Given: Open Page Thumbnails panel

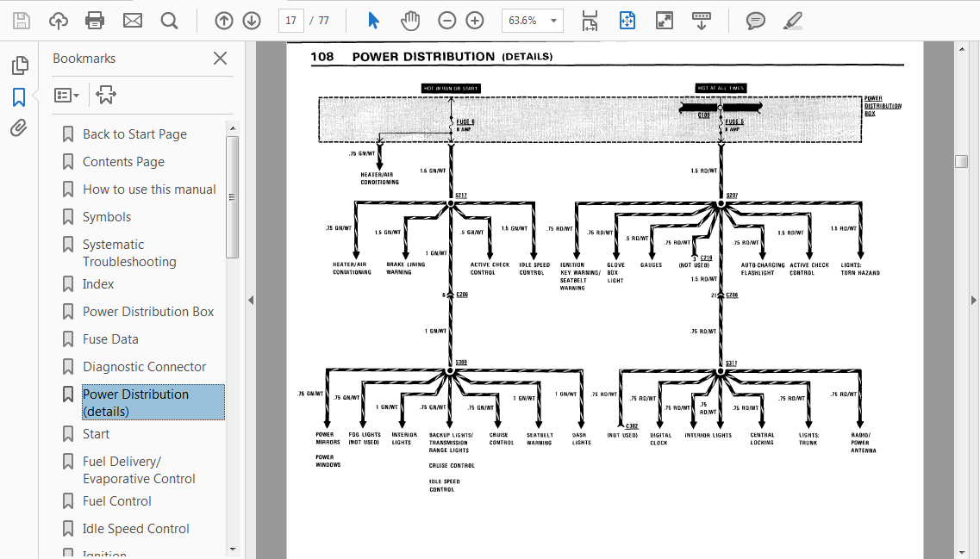Looking at the screenshot, I should coord(19,65).
